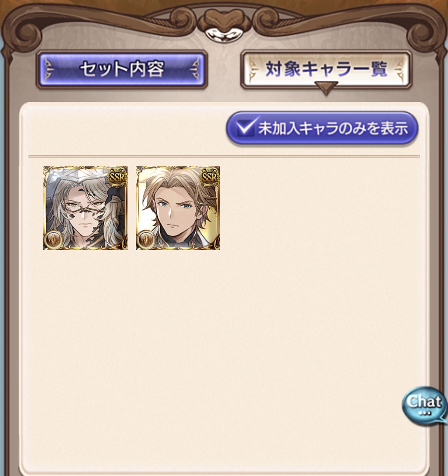
Task: Click the divider line under the filter
Action: (x=224, y=156)
